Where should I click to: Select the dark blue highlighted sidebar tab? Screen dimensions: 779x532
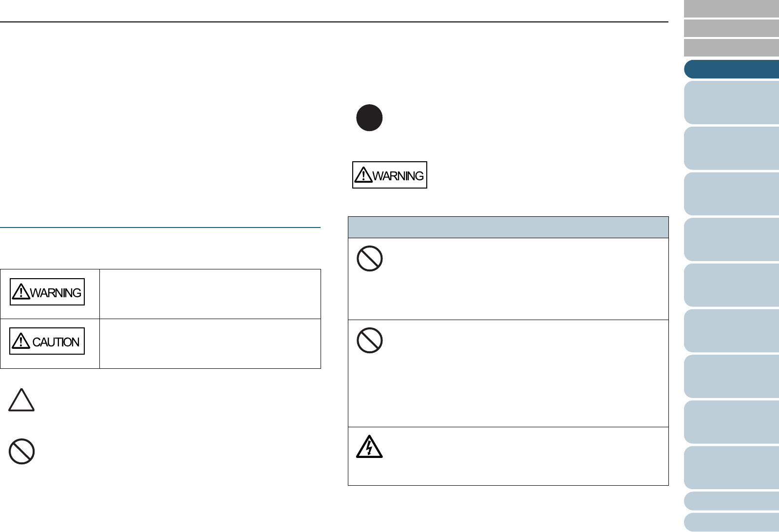(x=731, y=69)
